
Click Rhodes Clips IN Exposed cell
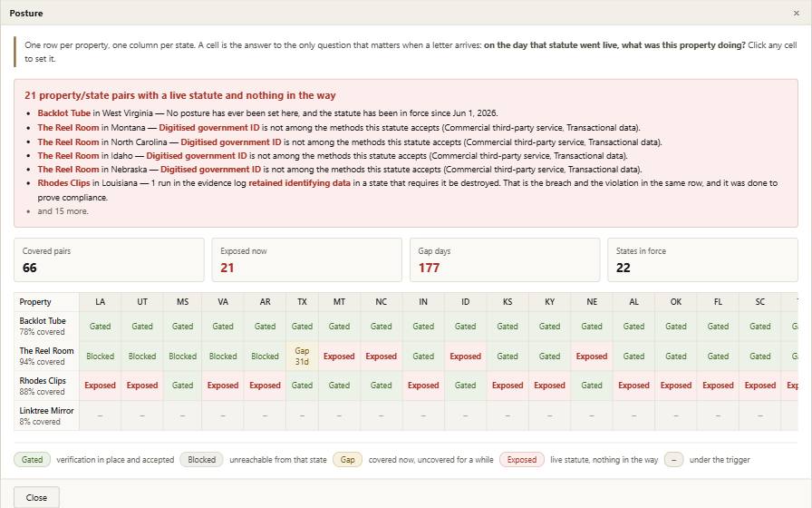(423, 386)
